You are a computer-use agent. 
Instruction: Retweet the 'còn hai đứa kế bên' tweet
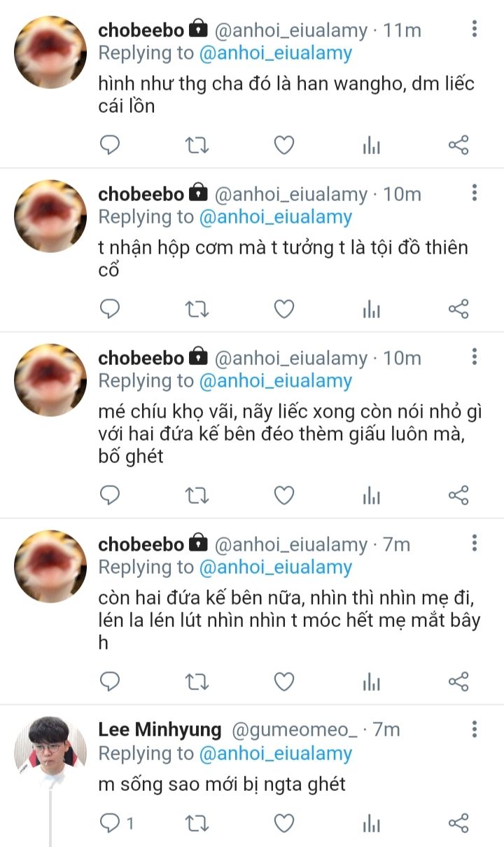click(x=197, y=682)
